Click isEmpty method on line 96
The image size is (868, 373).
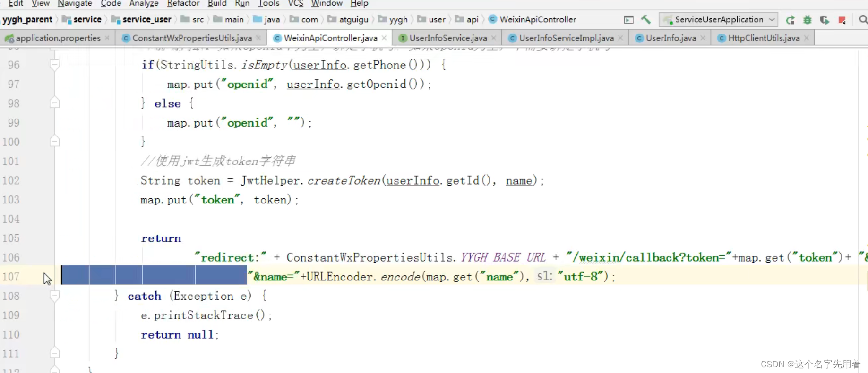(264, 65)
